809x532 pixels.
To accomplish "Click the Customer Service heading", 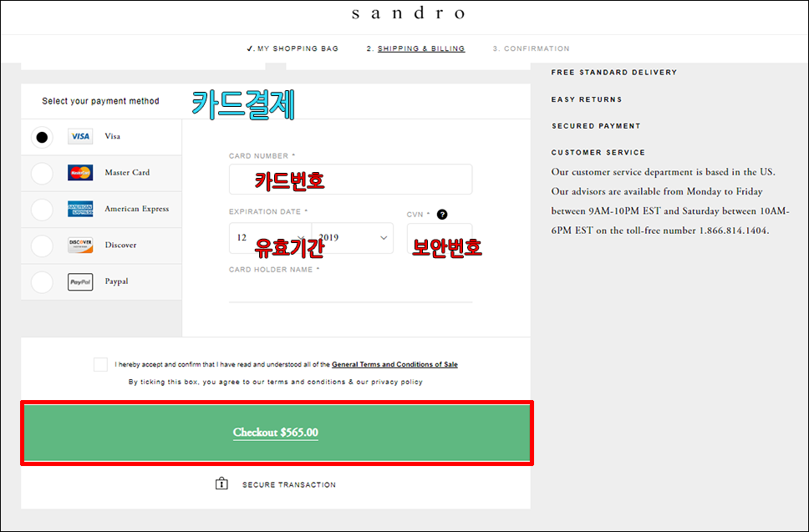I will pyautogui.click(x=598, y=153).
